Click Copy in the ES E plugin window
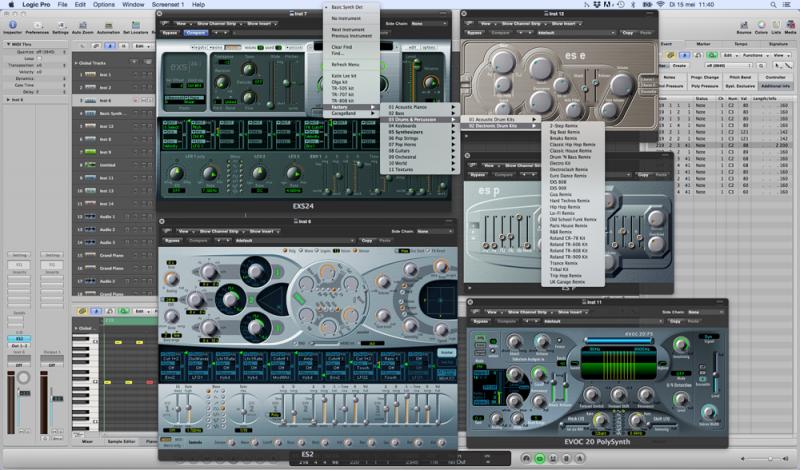800x470 pixels. [628, 33]
